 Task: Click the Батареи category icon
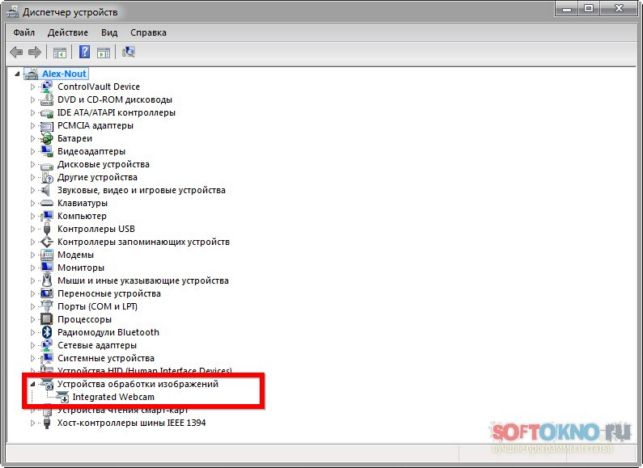(x=47, y=139)
